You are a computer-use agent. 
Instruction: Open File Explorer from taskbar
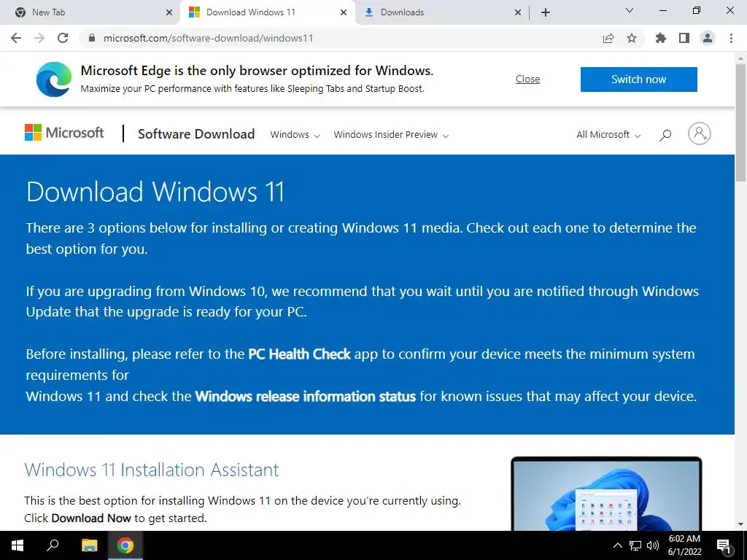(89, 545)
